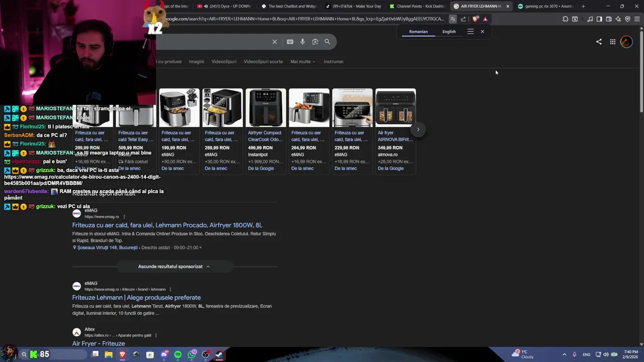This screenshot has width=644, height=362.
Task: Open Google Lens image search
Action: (x=315, y=42)
